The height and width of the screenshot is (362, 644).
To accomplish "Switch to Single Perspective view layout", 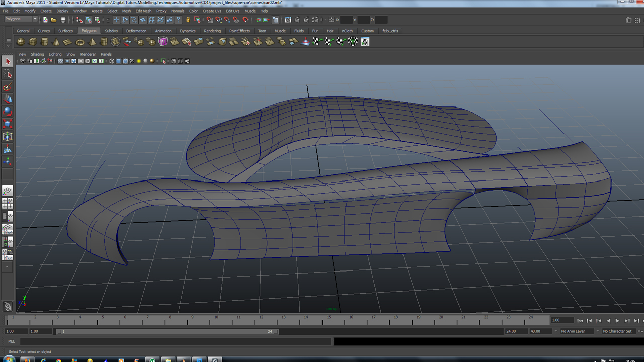I will 8,191.
